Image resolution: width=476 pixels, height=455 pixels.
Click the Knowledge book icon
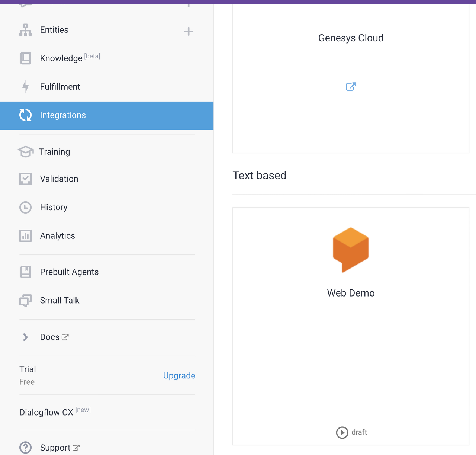point(25,58)
